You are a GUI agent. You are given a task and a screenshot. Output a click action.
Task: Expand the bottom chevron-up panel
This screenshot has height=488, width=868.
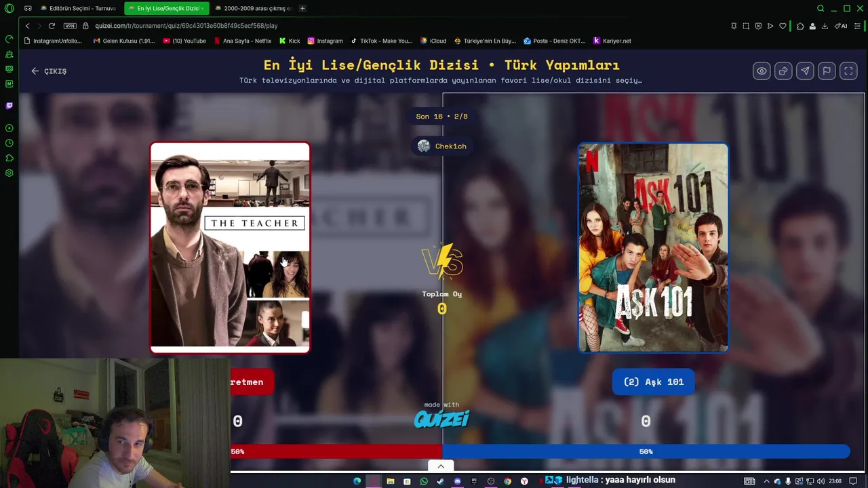441,466
